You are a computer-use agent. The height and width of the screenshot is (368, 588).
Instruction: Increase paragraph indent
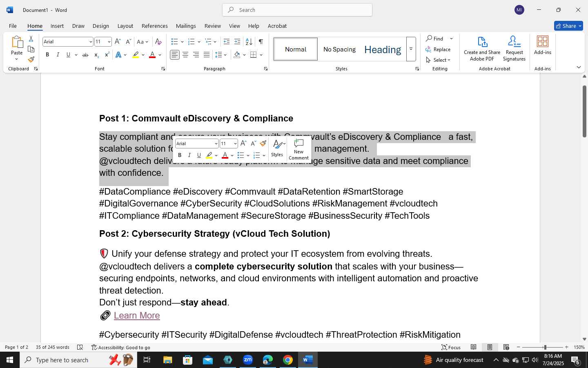[237, 42]
